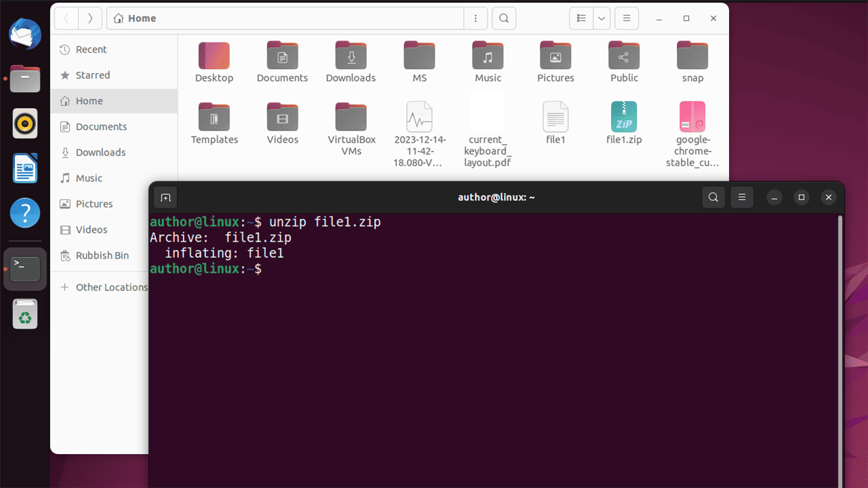Select the Starred sidebar entry
868x488 pixels.
point(93,75)
